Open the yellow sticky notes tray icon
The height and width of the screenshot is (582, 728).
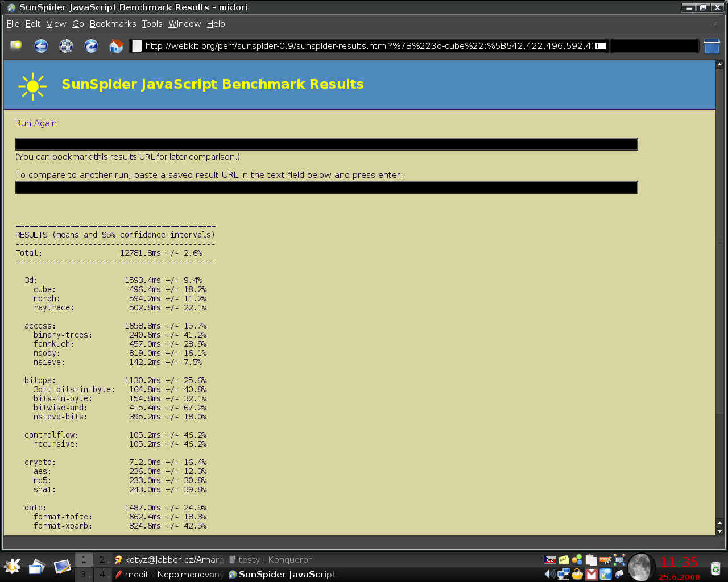(564, 560)
